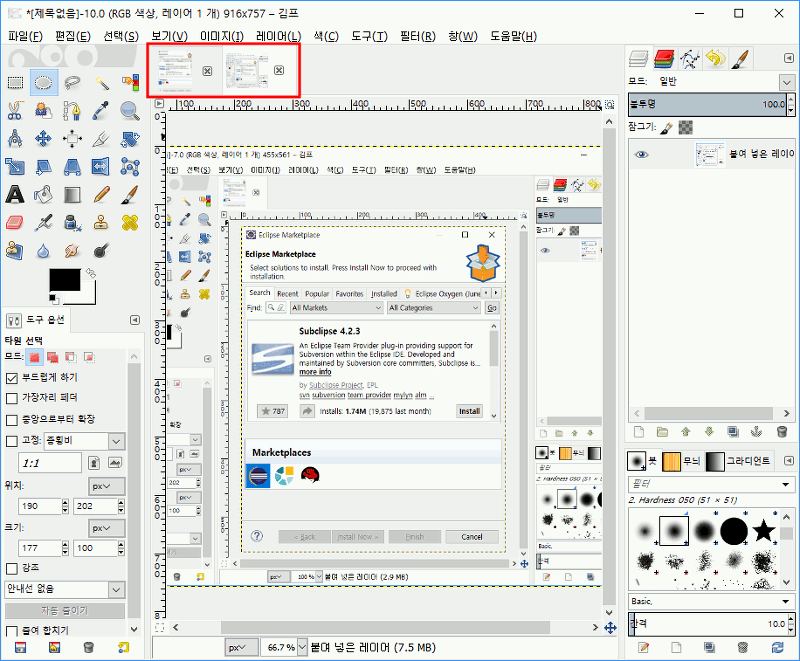Choose the Zoom magnifier tool

(130, 110)
